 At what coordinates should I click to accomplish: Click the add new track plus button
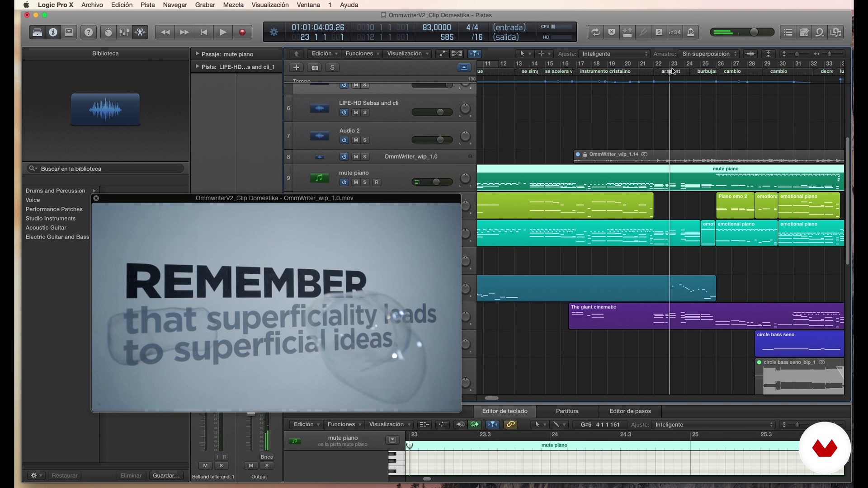[296, 67]
